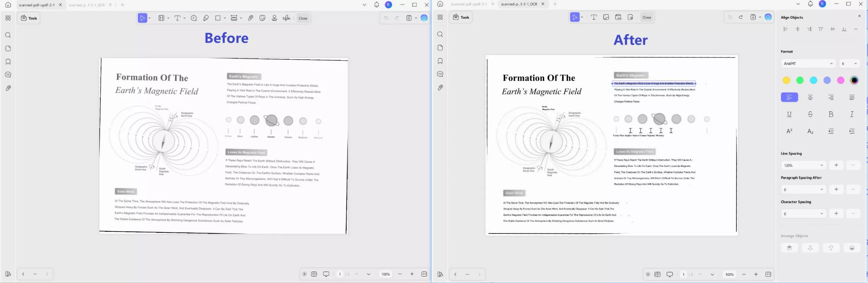This screenshot has height=283, width=868.
Task: Click the Close button in left toolbar
Action: pyautogui.click(x=303, y=18)
